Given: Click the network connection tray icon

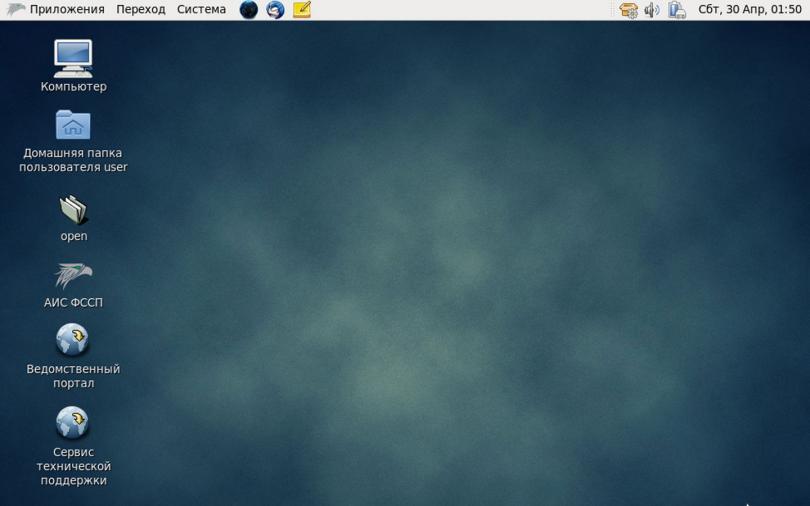Looking at the screenshot, I should point(677,10).
